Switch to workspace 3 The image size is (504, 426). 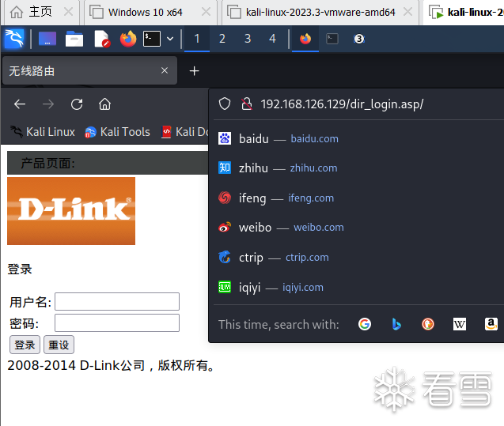point(248,39)
